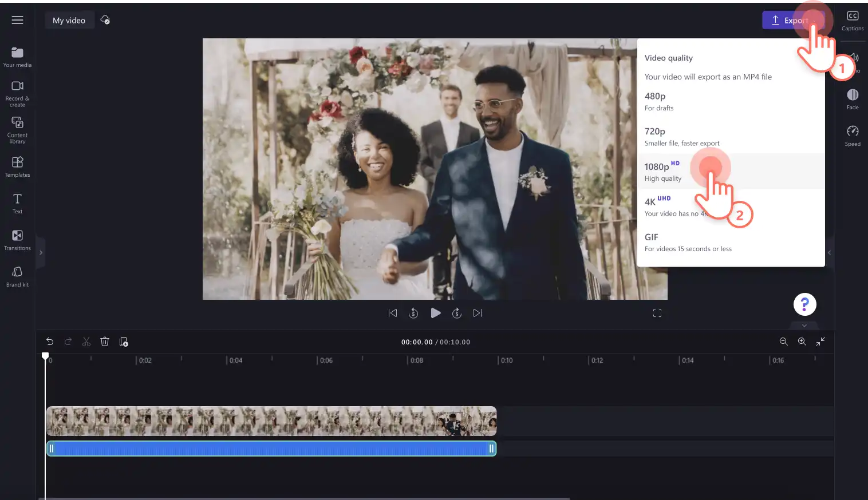Play the video preview
The height and width of the screenshot is (500, 868).
point(435,313)
